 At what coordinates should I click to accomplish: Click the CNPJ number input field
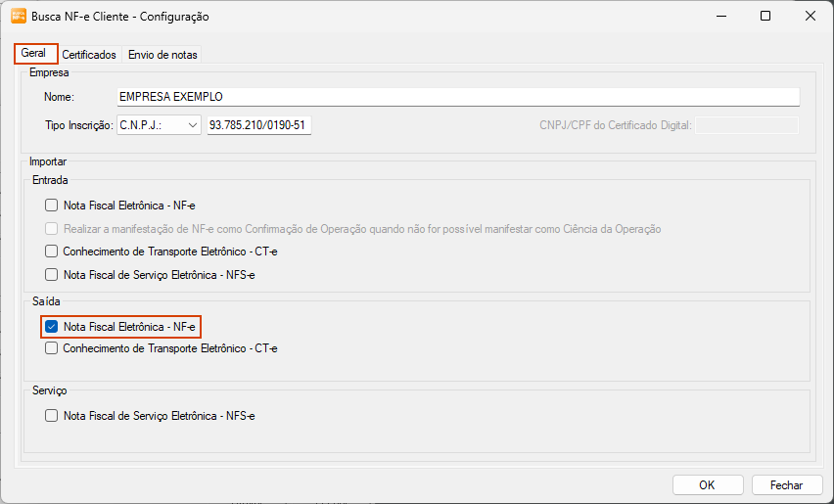258,125
